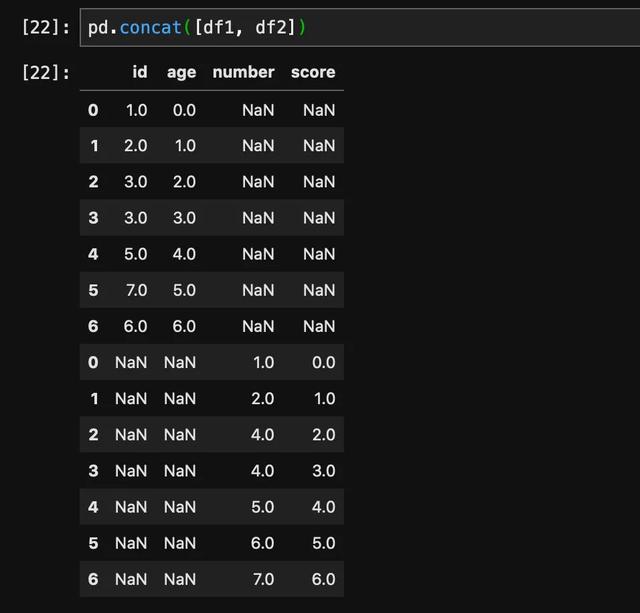Click the 'number' column header
Viewport: 640px width, 613px height.
tap(243, 72)
